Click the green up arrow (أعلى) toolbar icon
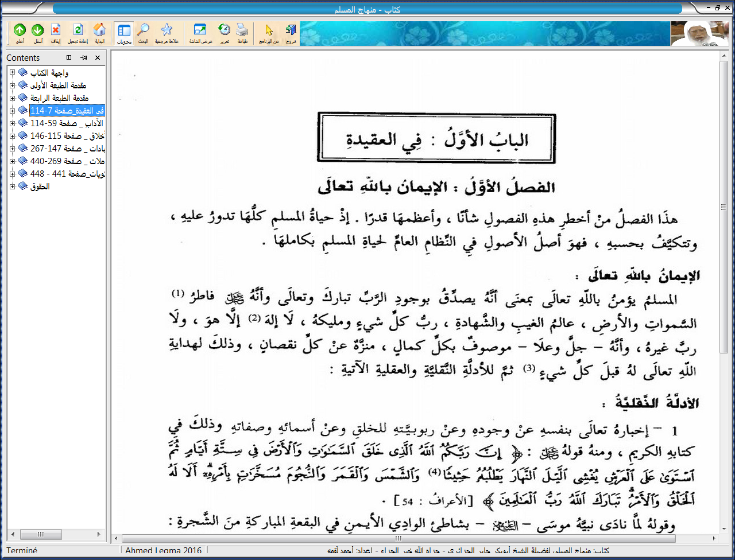Screen dimensions: 735x560 click(20, 33)
